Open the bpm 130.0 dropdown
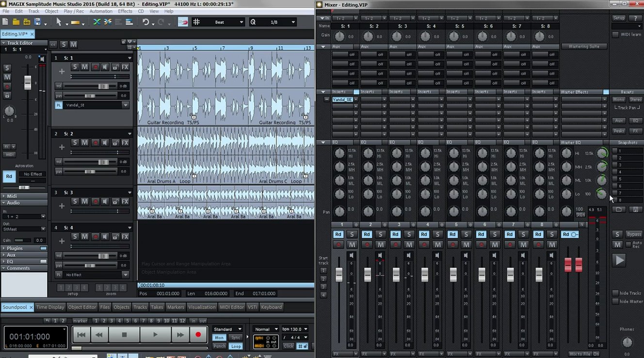This screenshot has height=358, width=644. [x=295, y=329]
